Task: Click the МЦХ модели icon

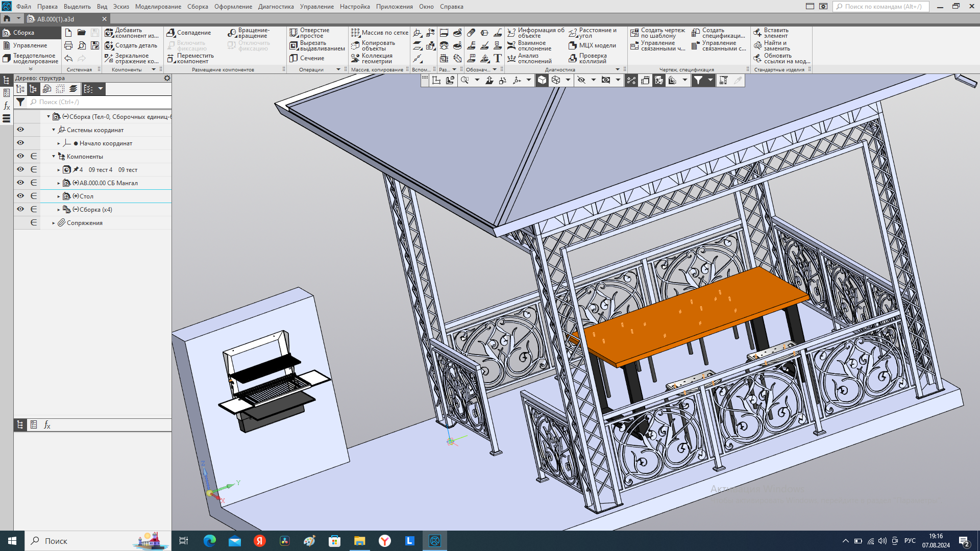Action: (x=573, y=45)
